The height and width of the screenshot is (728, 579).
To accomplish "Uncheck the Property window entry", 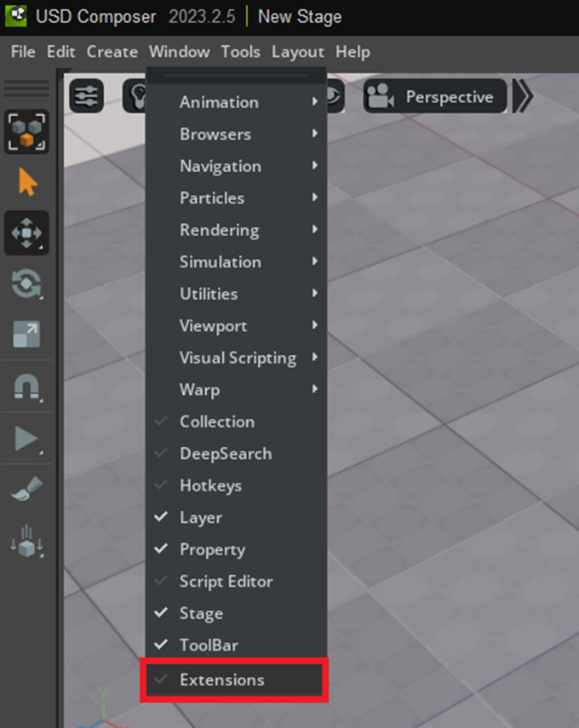I will click(212, 549).
